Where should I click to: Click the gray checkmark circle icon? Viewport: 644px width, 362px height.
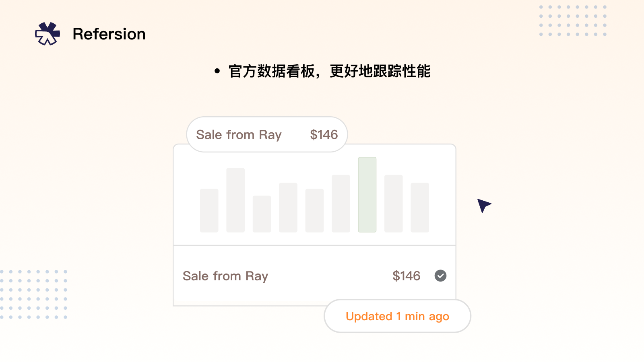(x=440, y=276)
